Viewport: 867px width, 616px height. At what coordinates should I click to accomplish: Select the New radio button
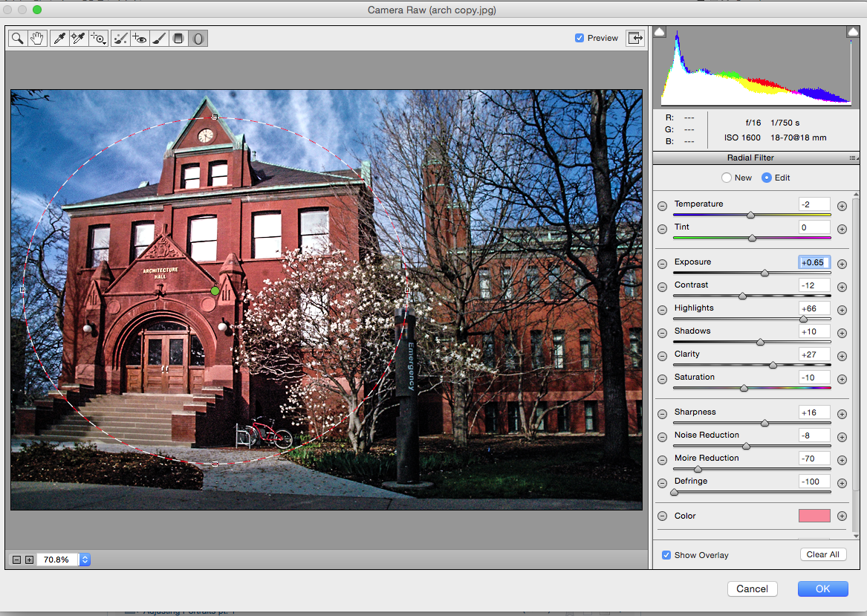click(726, 178)
